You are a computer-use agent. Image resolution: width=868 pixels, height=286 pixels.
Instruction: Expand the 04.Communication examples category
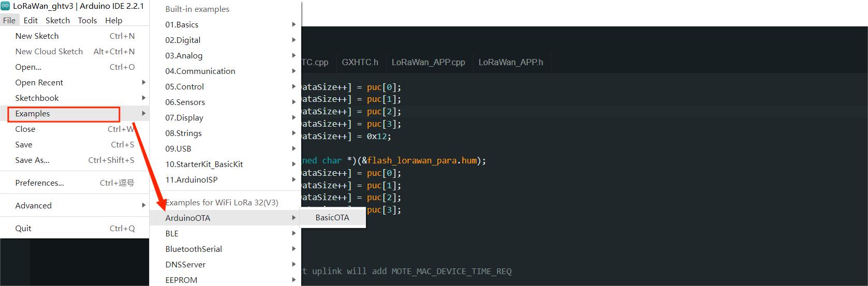pos(200,71)
